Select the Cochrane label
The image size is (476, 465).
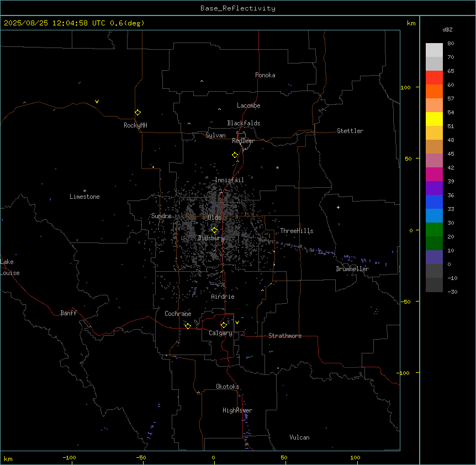pos(178,314)
